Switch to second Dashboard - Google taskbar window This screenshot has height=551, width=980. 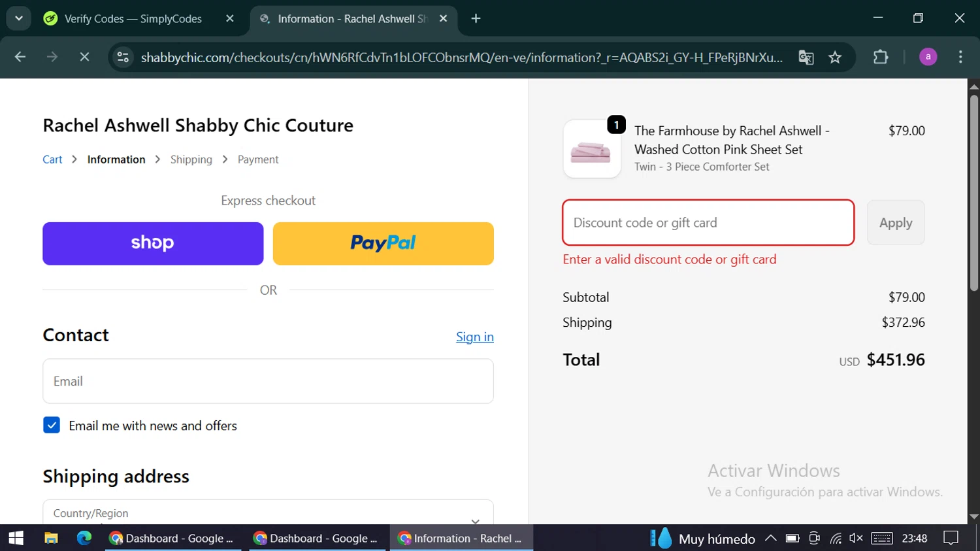318,538
